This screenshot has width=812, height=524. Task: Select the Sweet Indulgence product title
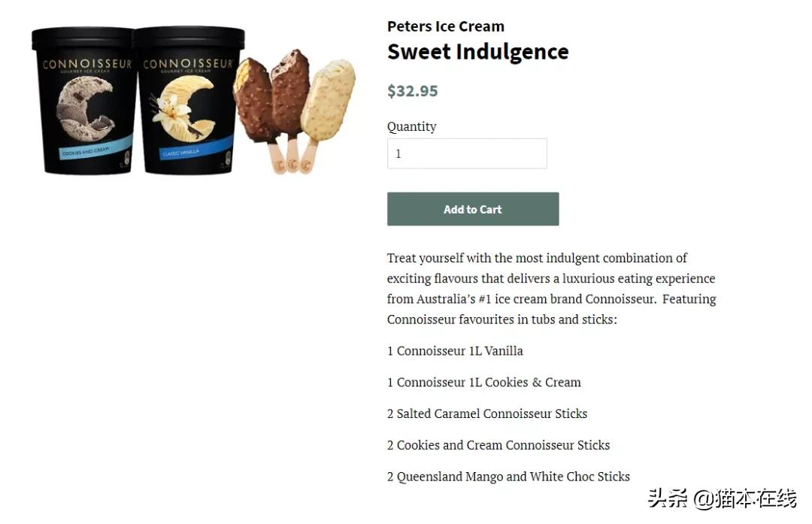pyautogui.click(x=477, y=52)
